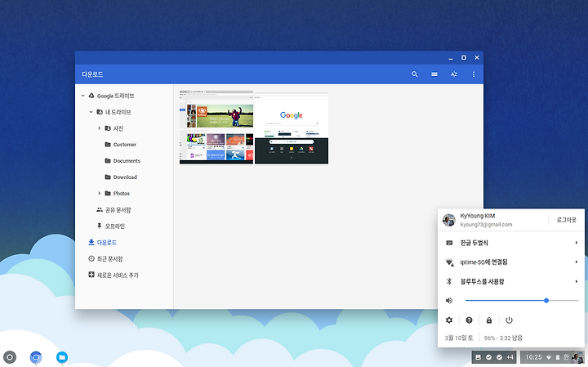Open search in the Files window
This screenshot has width=588, height=367.
coord(414,74)
